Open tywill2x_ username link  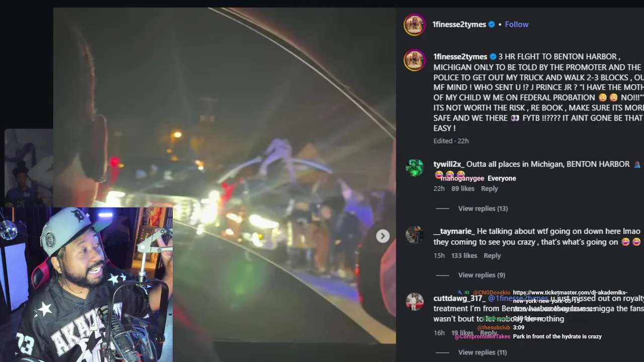click(448, 164)
